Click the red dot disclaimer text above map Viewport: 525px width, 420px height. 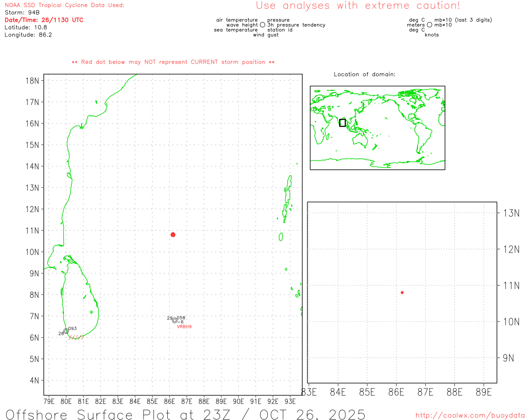[x=173, y=62]
